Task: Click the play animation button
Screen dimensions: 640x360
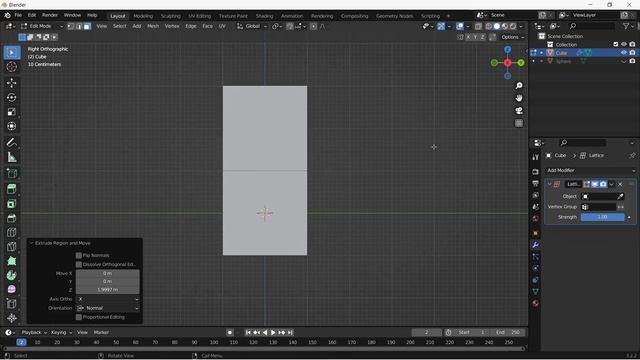Action: tap(273, 333)
